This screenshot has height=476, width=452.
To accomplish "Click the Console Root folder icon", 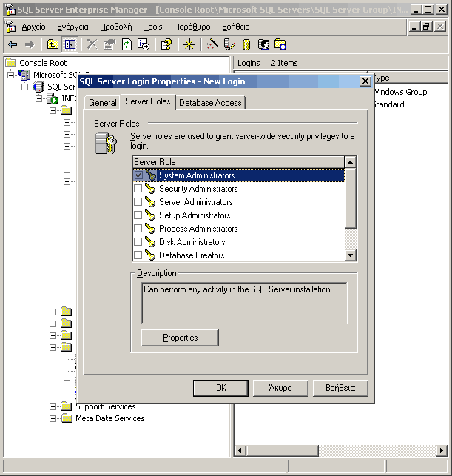I will (11, 63).
